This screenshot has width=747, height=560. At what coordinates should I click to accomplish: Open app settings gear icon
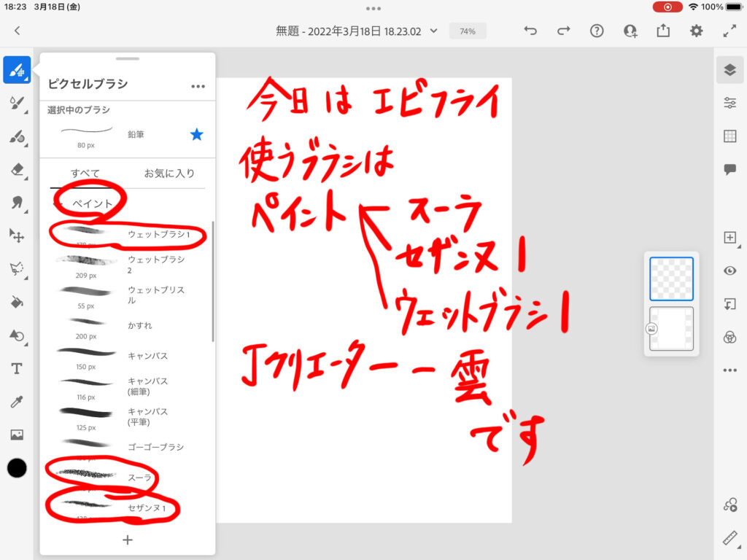pyautogui.click(x=697, y=31)
